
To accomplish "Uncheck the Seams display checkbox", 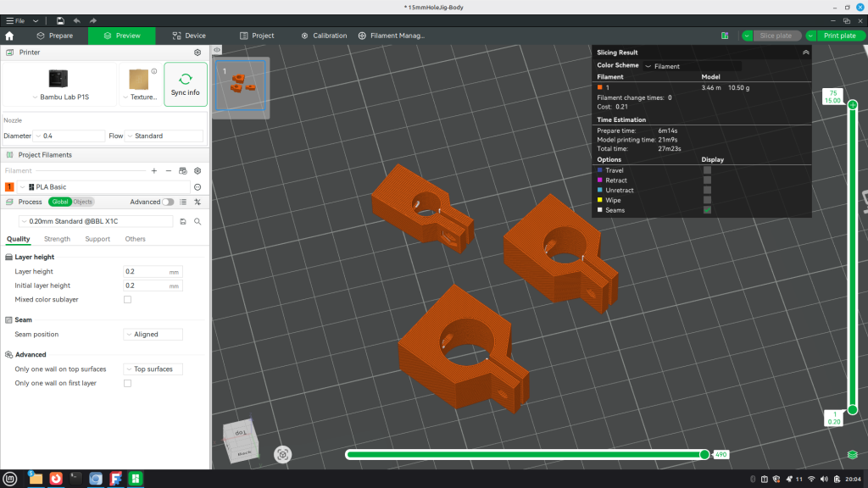I will point(707,210).
